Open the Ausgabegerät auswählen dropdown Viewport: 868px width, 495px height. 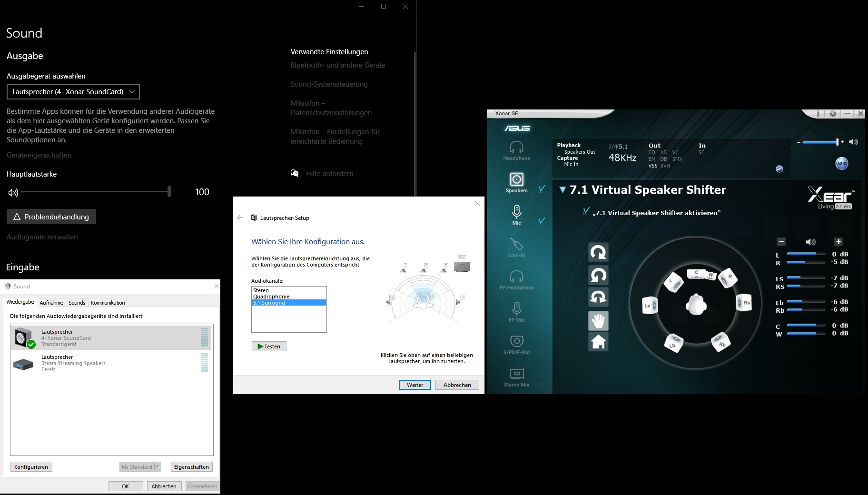(73, 92)
